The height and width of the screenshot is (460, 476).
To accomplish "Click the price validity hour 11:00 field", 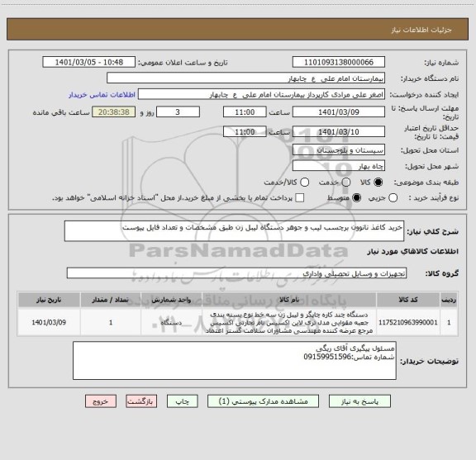I will pos(245,131).
